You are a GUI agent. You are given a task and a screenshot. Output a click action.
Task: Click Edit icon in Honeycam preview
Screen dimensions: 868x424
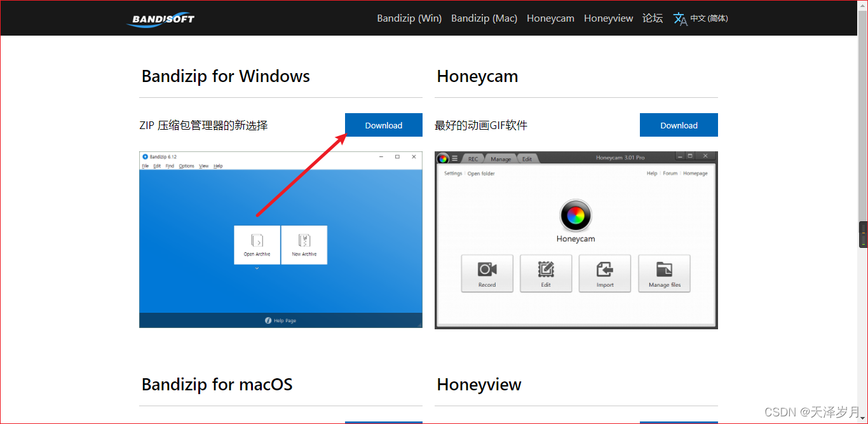pos(546,269)
